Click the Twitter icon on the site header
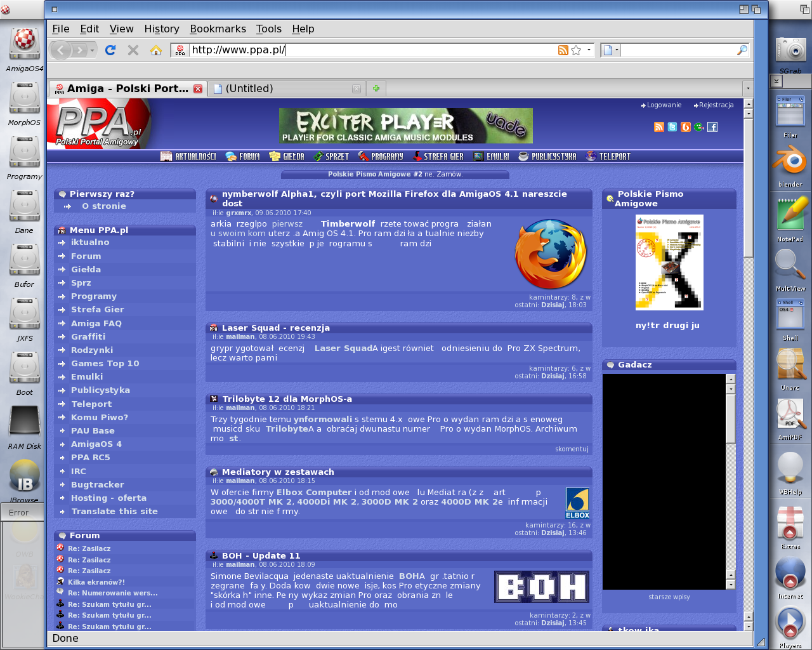 pos(672,127)
